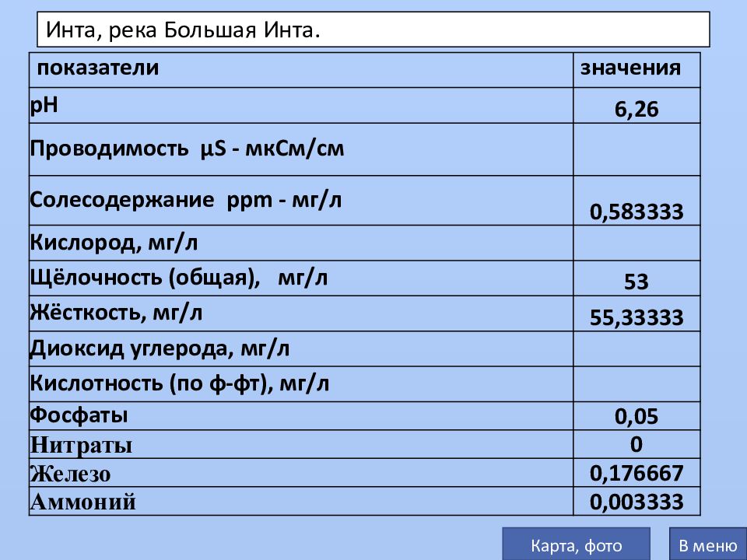Click the 'Нитраты' row label

pyautogui.click(x=81, y=445)
